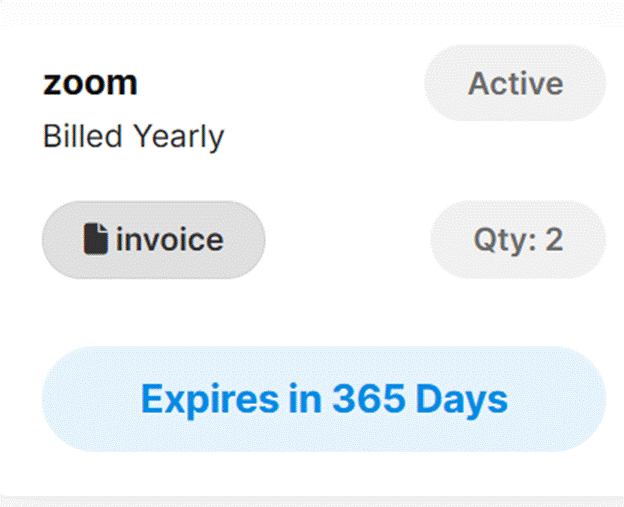Select the gray Active pill

click(x=515, y=84)
